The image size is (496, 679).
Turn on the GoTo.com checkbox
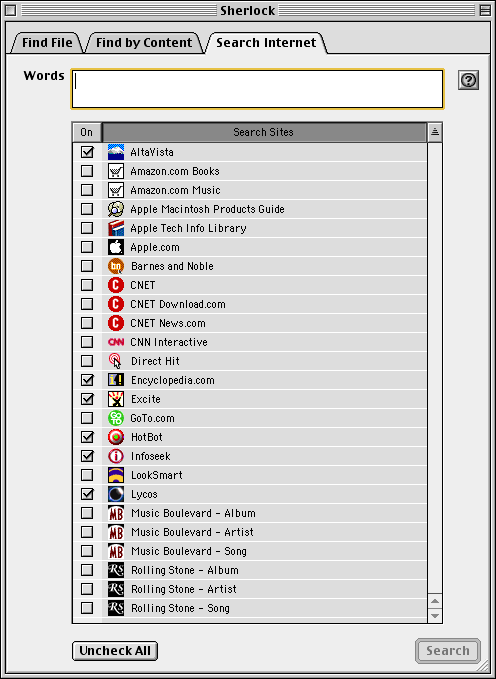click(x=87, y=418)
